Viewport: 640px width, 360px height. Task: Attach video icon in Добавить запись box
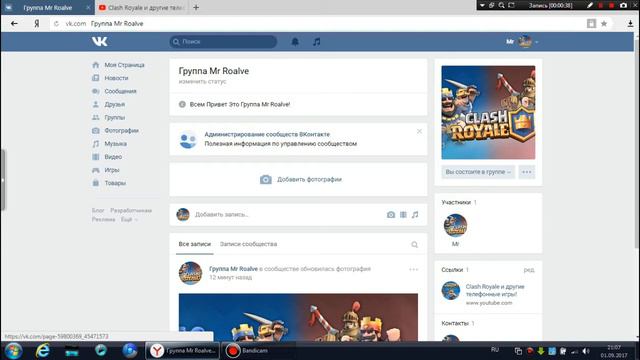[x=403, y=215]
